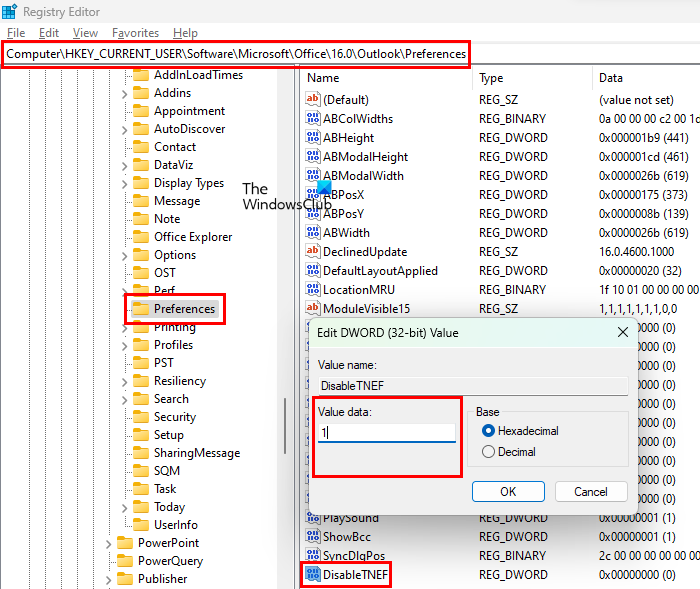
Task: Click the Security folder icon
Action: pyautogui.click(x=141, y=417)
